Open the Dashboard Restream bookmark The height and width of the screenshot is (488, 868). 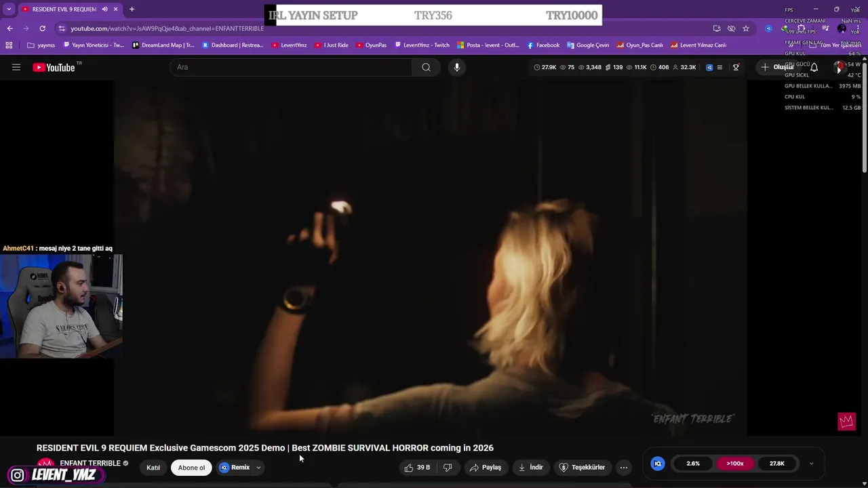click(233, 45)
